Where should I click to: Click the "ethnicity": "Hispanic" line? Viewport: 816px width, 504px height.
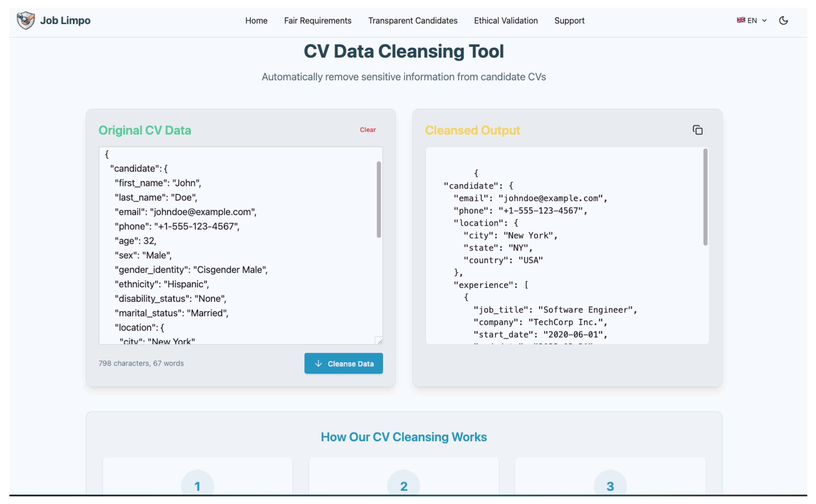(162, 284)
